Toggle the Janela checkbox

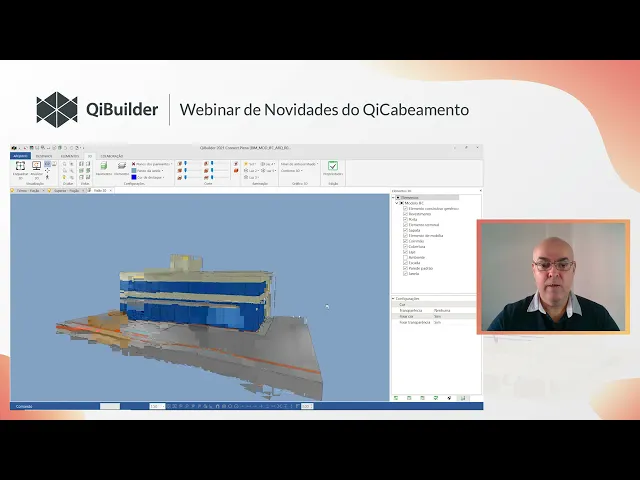405,274
